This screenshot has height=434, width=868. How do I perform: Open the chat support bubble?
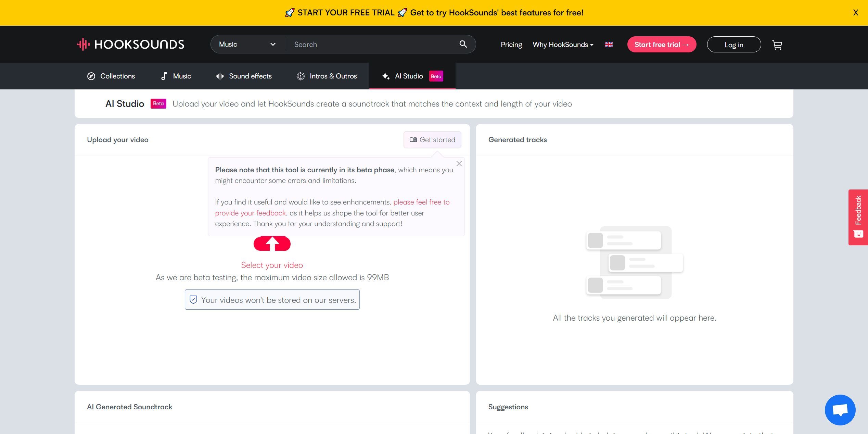[840, 410]
